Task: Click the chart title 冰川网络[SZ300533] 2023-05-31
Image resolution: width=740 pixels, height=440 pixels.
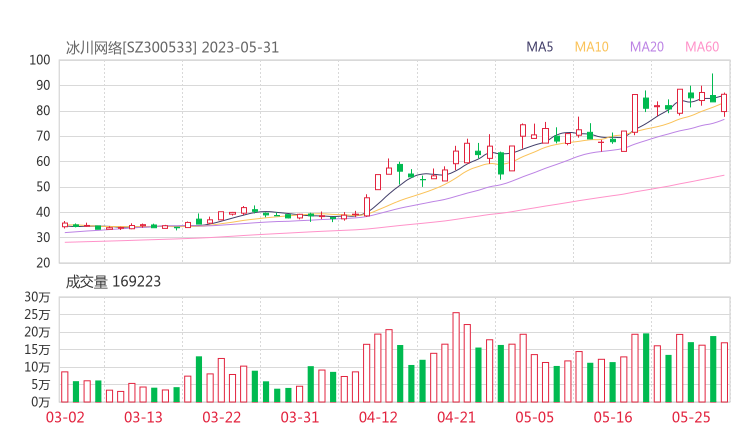Action: [172, 48]
